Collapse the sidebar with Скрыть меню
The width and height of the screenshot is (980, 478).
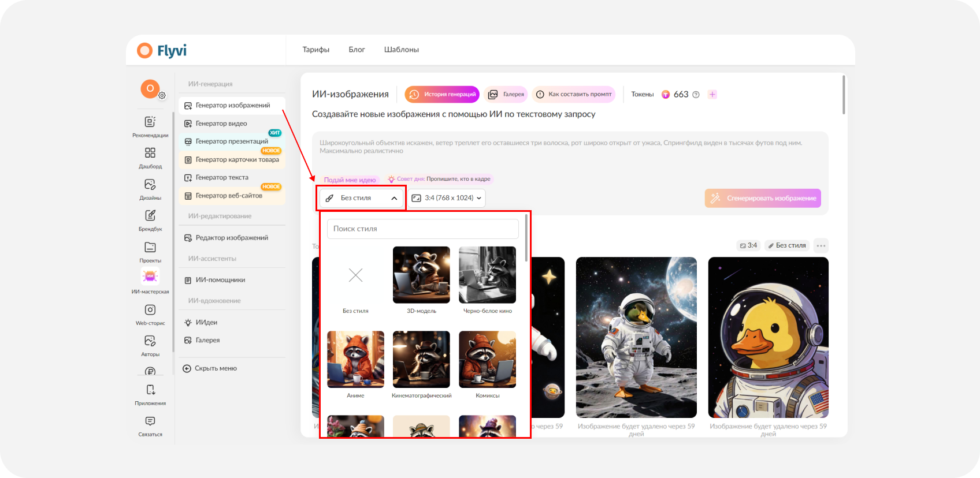210,368
